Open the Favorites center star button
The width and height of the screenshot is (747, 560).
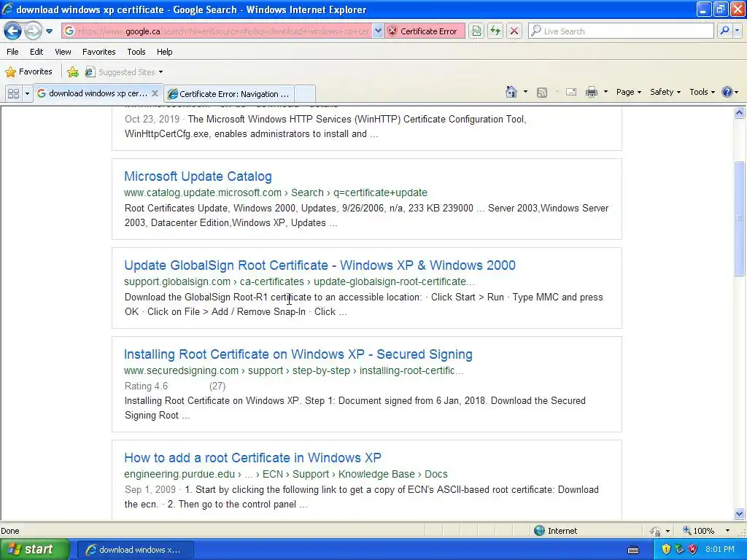point(28,72)
